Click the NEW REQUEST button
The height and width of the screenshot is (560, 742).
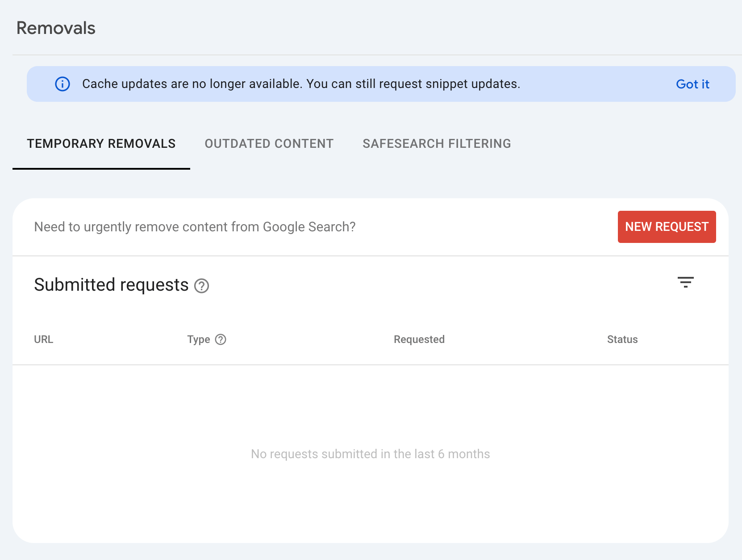pos(667,226)
